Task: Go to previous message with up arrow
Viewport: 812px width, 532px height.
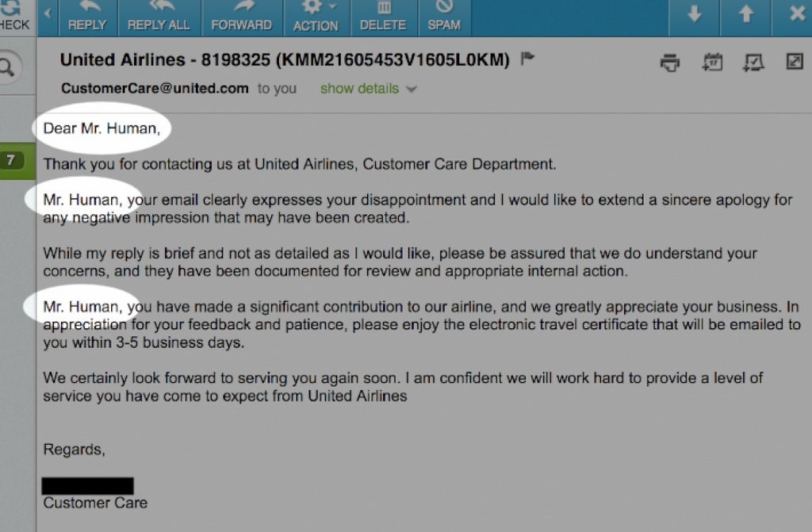Action: pos(746,14)
